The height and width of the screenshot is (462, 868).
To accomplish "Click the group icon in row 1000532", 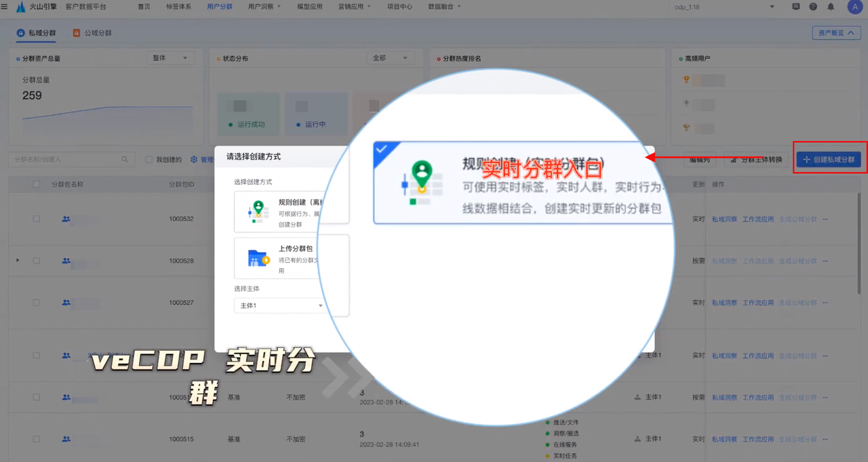I will 66,219.
